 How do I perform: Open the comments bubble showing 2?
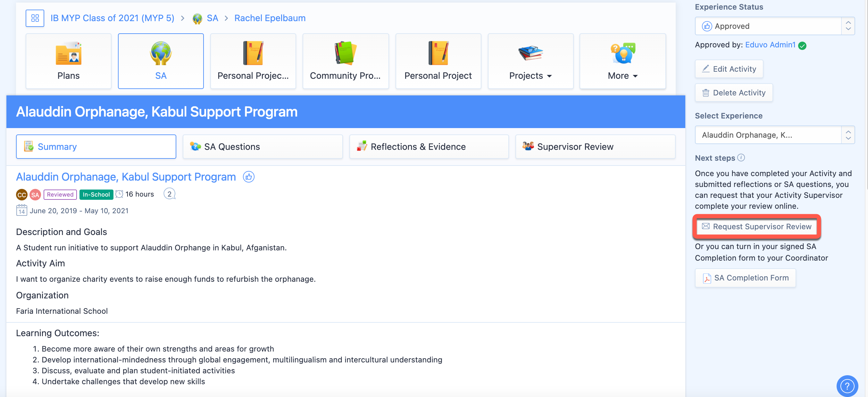point(170,194)
